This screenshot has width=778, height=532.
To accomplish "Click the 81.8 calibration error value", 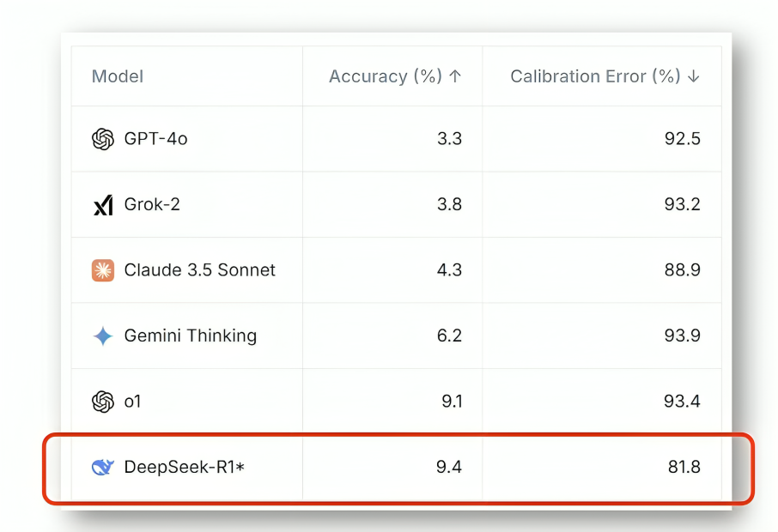I will click(683, 468).
